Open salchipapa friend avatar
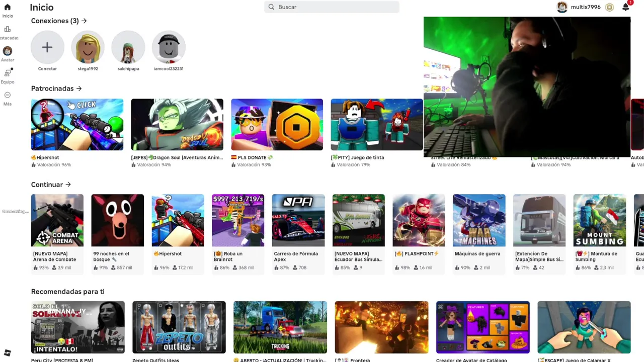The height and width of the screenshot is (362, 644). pyautogui.click(x=128, y=47)
